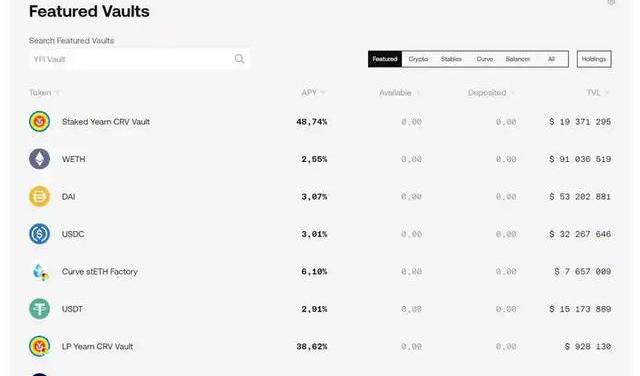The height and width of the screenshot is (376, 640).
Task: Toggle the Holdings filter button
Action: click(594, 59)
